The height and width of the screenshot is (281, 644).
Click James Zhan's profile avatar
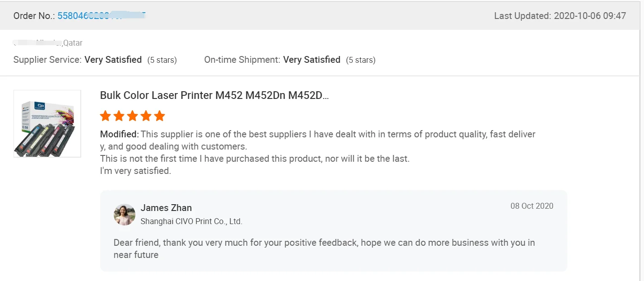(125, 215)
